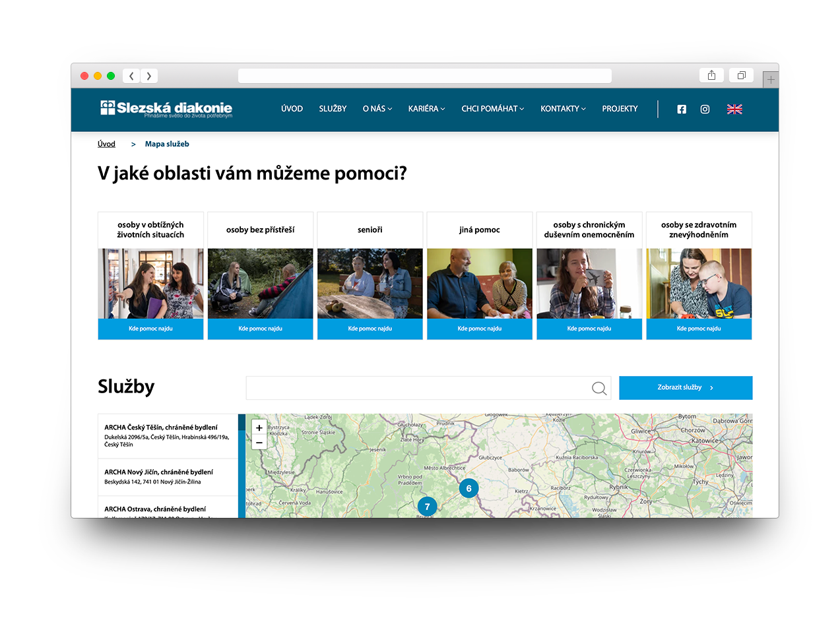Click the green maximize window button
This screenshot has height=630, width=840.
click(x=111, y=76)
